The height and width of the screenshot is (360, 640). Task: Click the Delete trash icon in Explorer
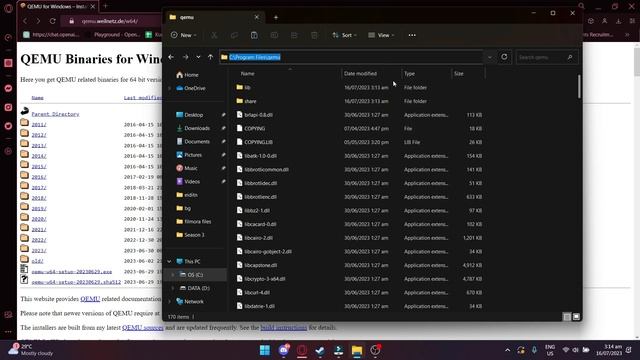pos(314,35)
